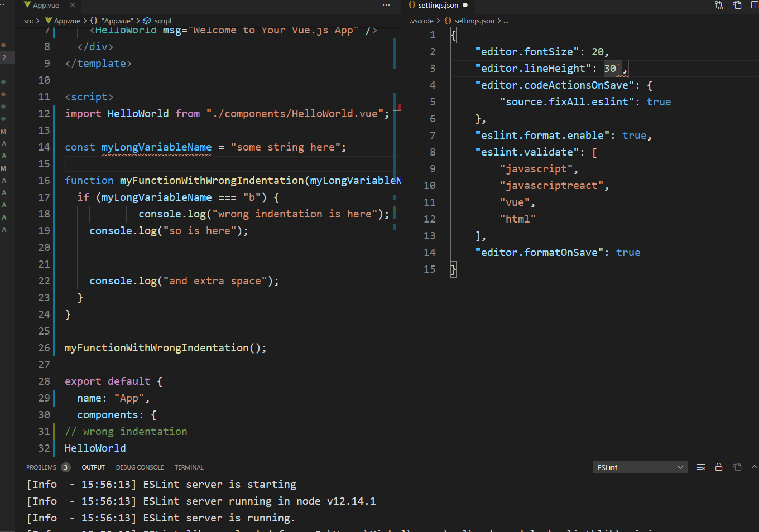
Task: Click line number 16 in App.vue
Action: [x=44, y=180]
